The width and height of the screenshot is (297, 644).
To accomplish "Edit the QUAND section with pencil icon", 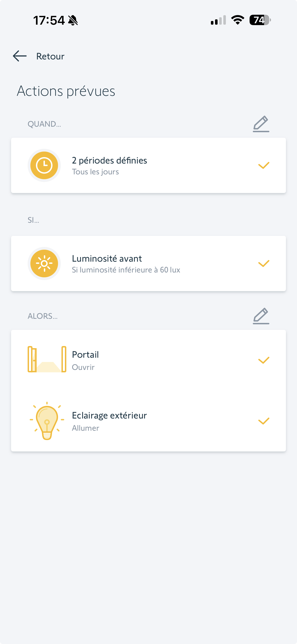I will pos(261,124).
